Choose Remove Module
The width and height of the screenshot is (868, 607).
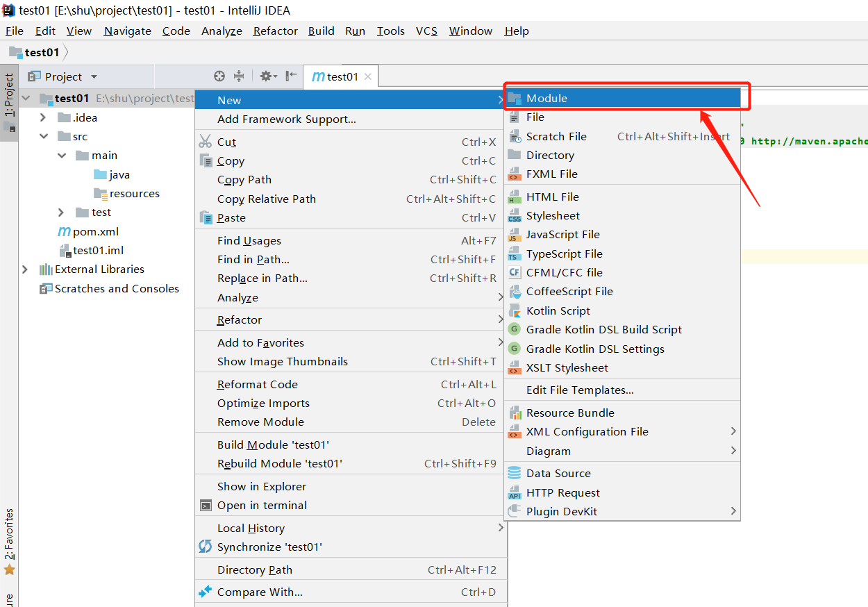coord(349,422)
